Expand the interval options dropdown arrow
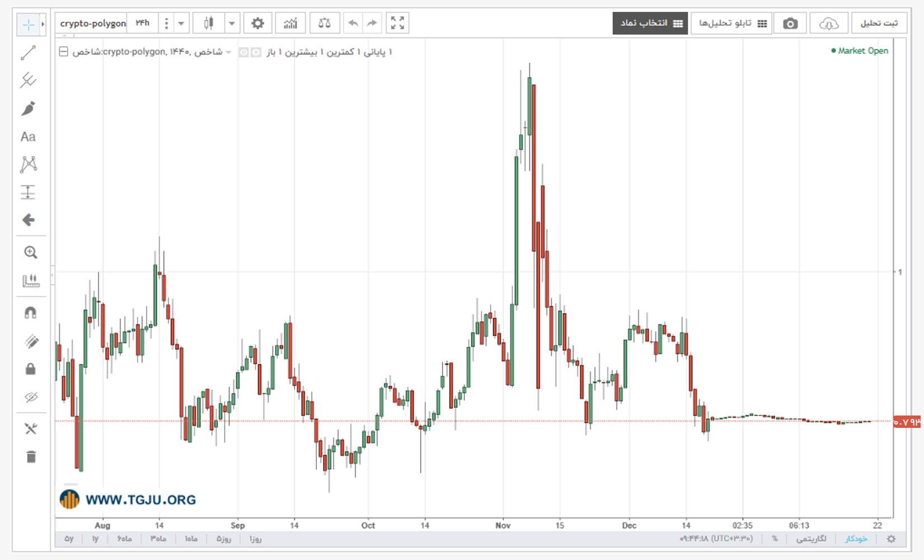924x560 pixels. [181, 24]
